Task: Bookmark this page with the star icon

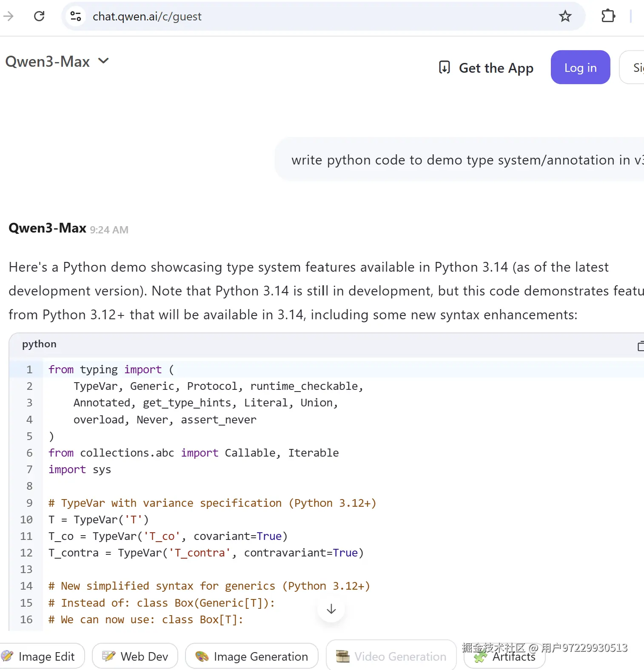Action: click(x=565, y=16)
